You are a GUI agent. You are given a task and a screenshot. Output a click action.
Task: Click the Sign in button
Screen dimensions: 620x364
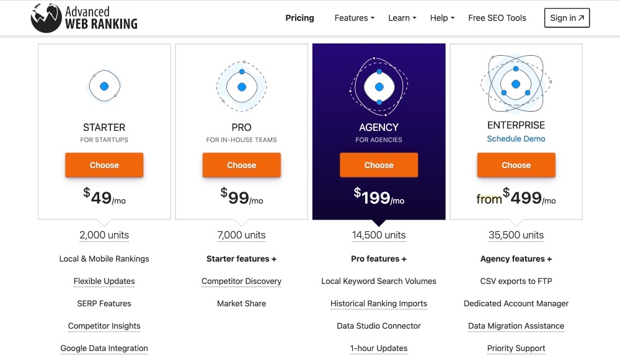point(566,17)
